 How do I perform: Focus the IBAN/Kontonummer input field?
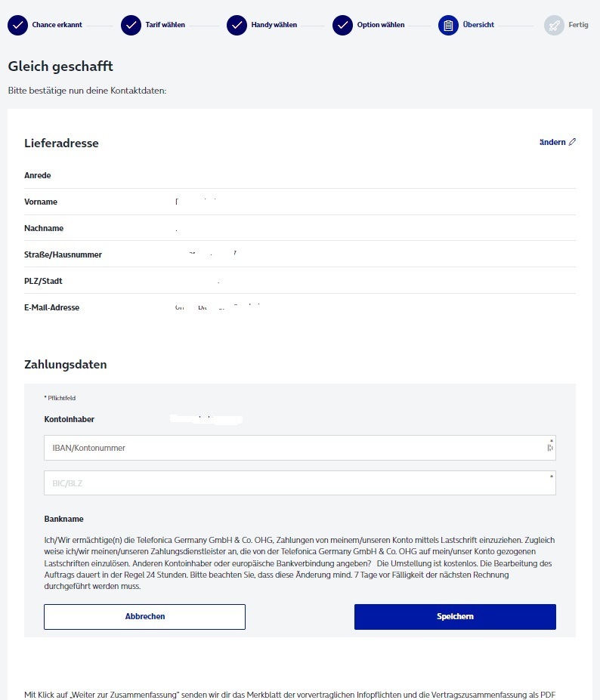(x=300, y=448)
